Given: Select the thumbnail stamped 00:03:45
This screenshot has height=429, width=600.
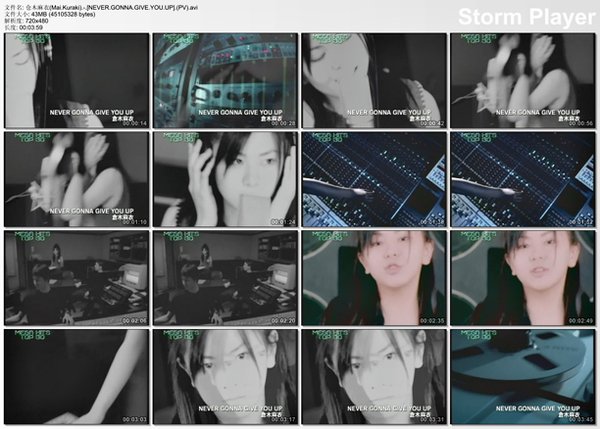Looking at the screenshot, I should pos(523,377).
